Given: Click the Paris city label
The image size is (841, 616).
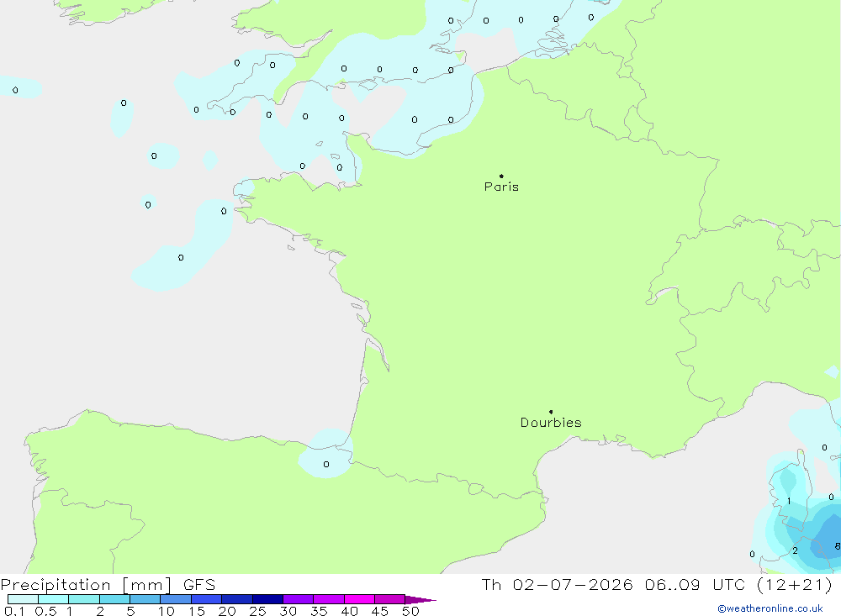Looking at the screenshot, I should click(x=501, y=187).
